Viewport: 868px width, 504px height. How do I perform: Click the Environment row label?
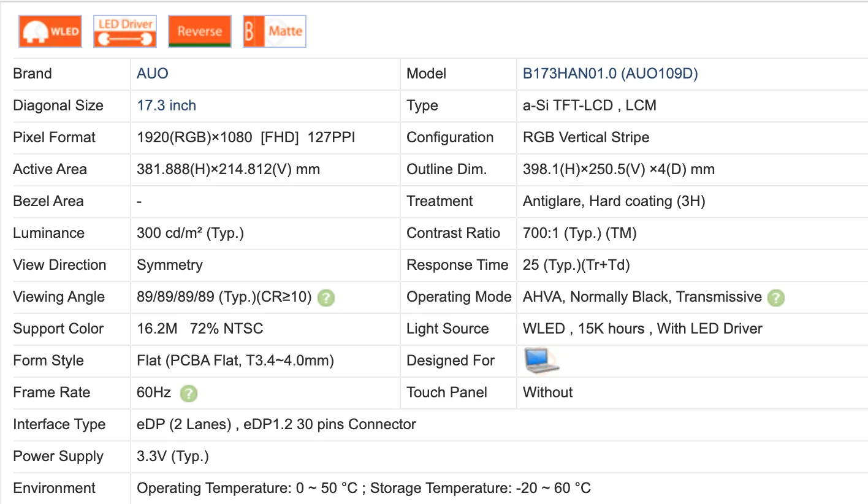[55, 488]
